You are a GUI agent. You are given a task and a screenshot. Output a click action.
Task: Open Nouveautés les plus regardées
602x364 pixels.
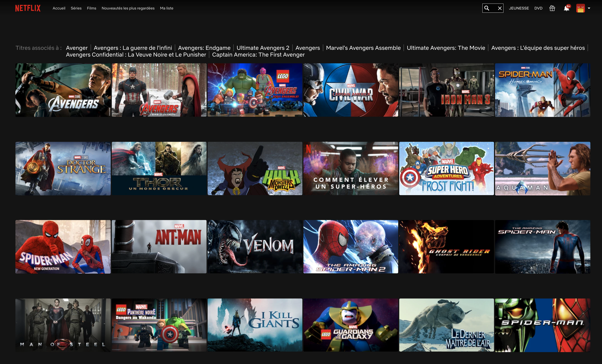click(x=128, y=8)
